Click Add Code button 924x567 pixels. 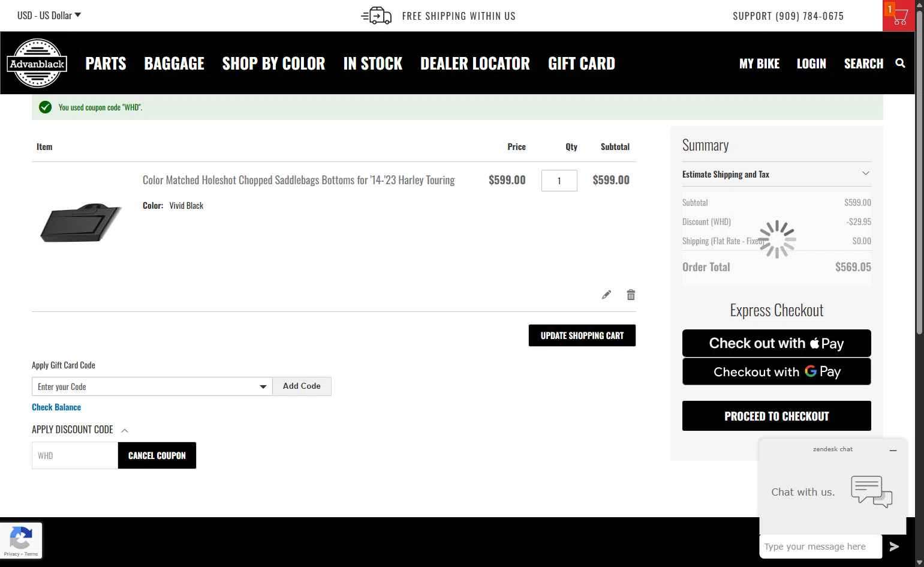[x=302, y=386]
